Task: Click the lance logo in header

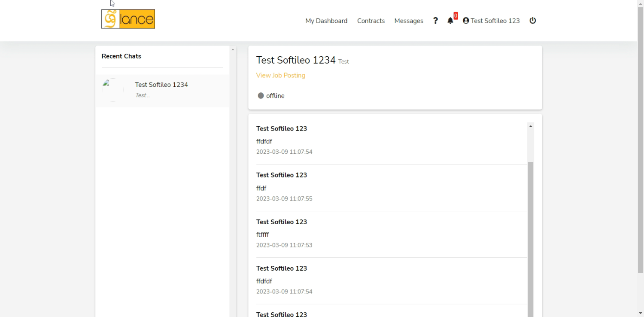Action: pyautogui.click(x=128, y=19)
